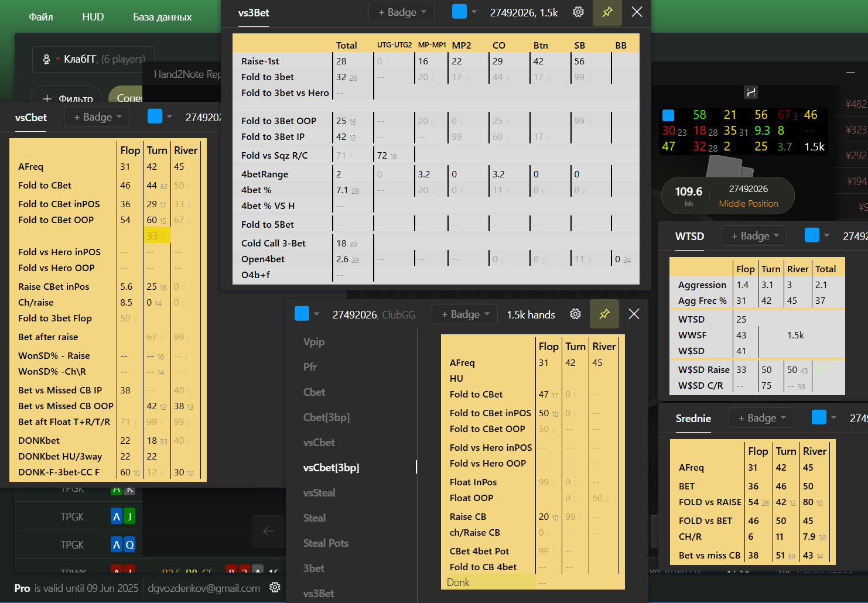Open the HUD menu
Image resolution: width=868 pixels, height=603 pixels.
pos(93,17)
